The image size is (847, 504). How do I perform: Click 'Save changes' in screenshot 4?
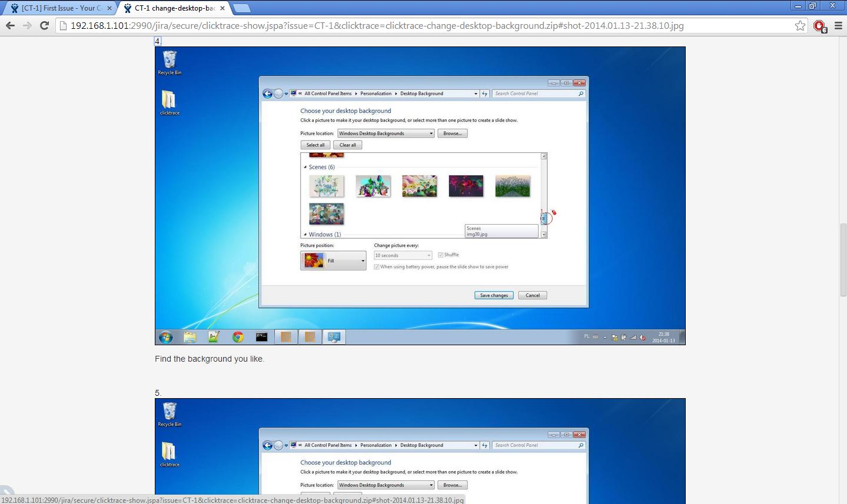[494, 295]
